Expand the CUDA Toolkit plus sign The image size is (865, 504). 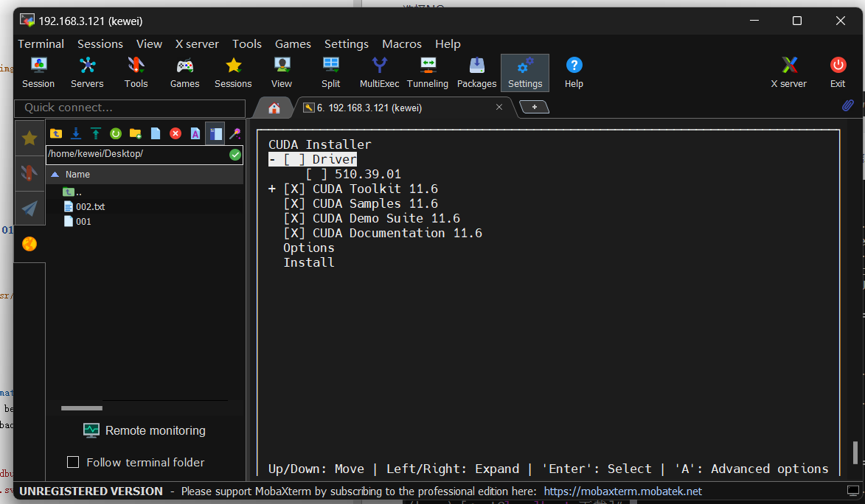[x=272, y=189]
